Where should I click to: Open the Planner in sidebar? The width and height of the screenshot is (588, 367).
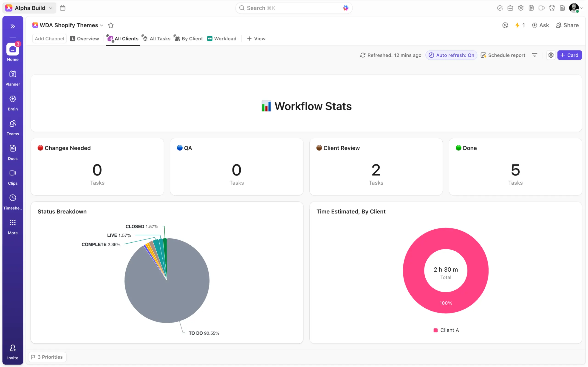click(13, 74)
